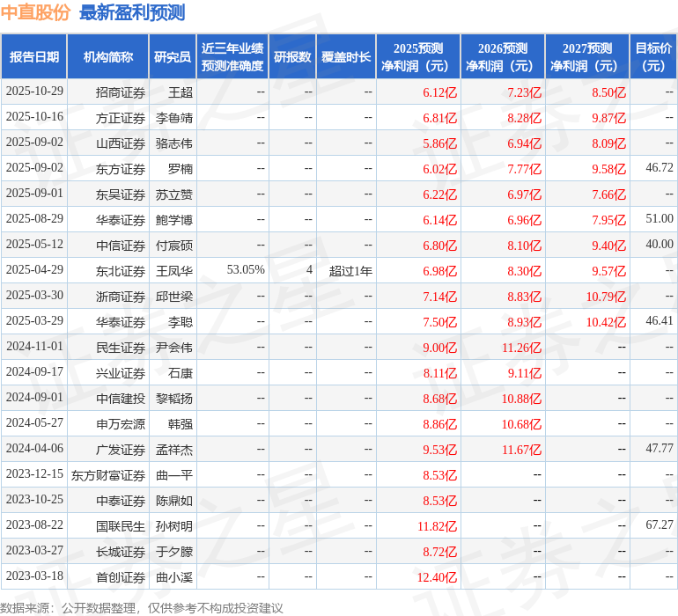This screenshot has height=616, width=678.
Task: Open the 招商证券 institution entry
Action: click(x=121, y=92)
